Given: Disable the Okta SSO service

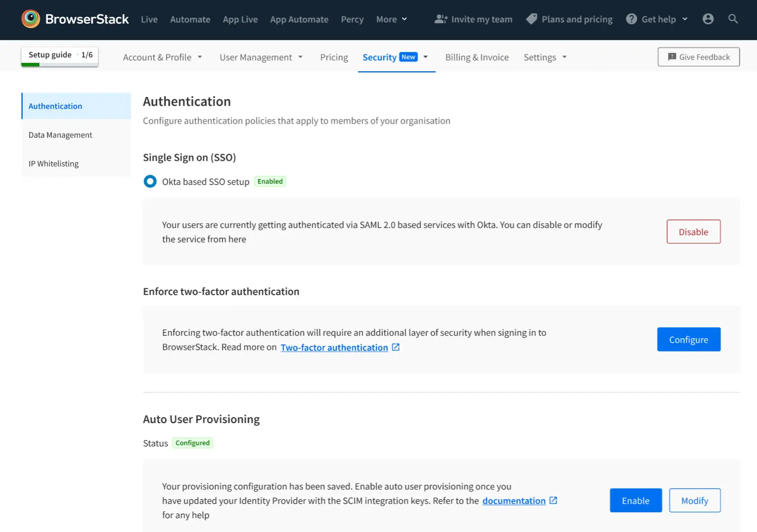Looking at the screenshot, I should click(693, 232).
